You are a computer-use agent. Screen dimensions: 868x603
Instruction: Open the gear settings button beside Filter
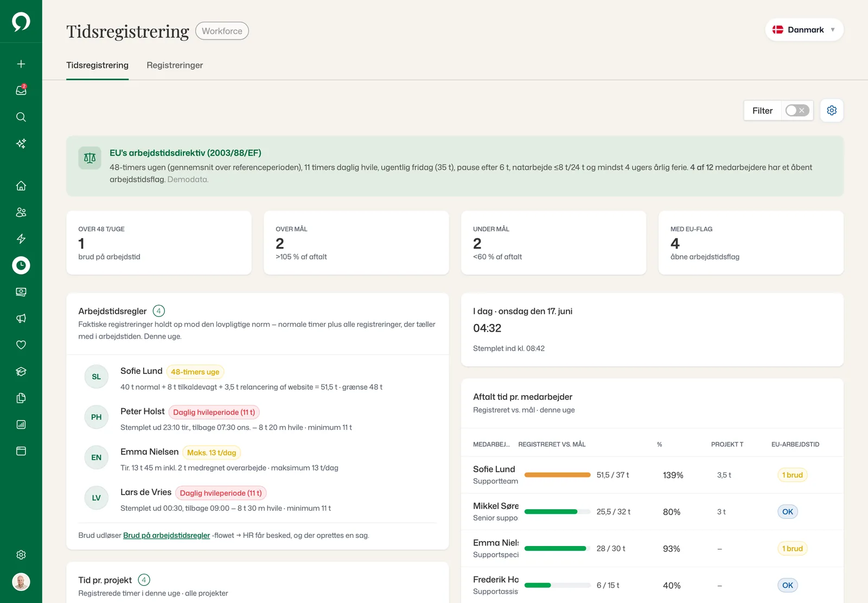(832, 111)
